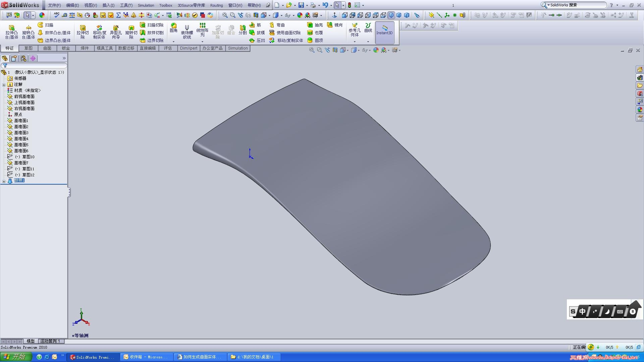Select 草图10 in the feature tree
The height and width of the screenshot is (362, 644).
28,157
